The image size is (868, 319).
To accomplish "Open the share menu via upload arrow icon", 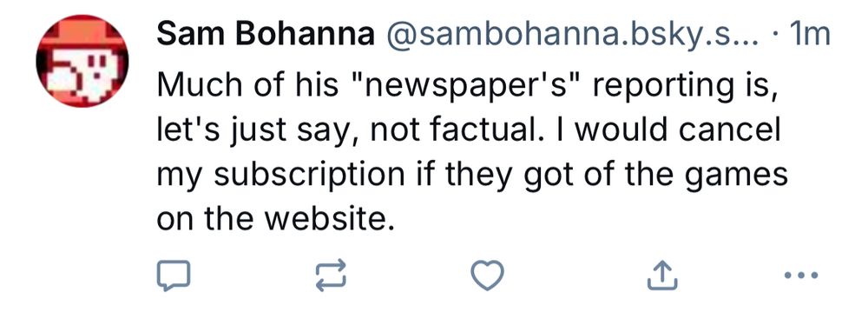I will point(662,275).
